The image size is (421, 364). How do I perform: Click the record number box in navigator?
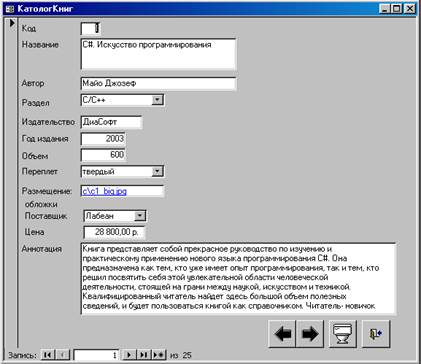coord(96,355)
